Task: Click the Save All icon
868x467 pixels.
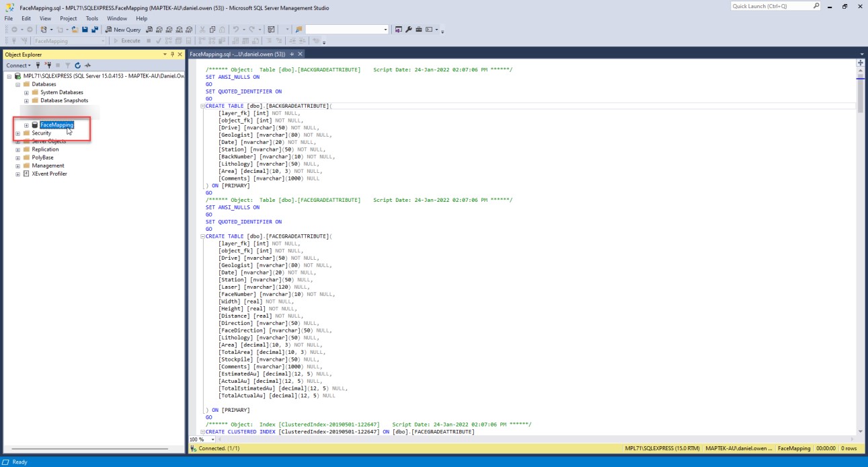Action: [x=95, y=30]
